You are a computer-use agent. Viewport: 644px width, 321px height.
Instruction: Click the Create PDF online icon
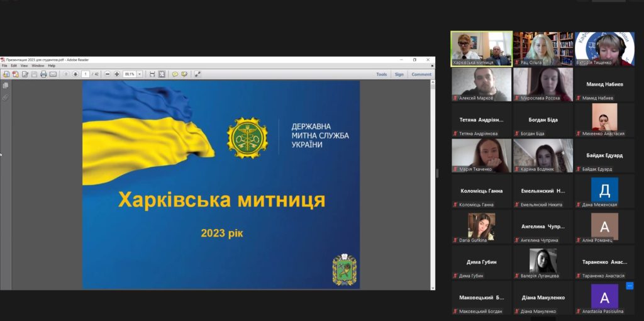pyautogui.click(x=16, y=74)
